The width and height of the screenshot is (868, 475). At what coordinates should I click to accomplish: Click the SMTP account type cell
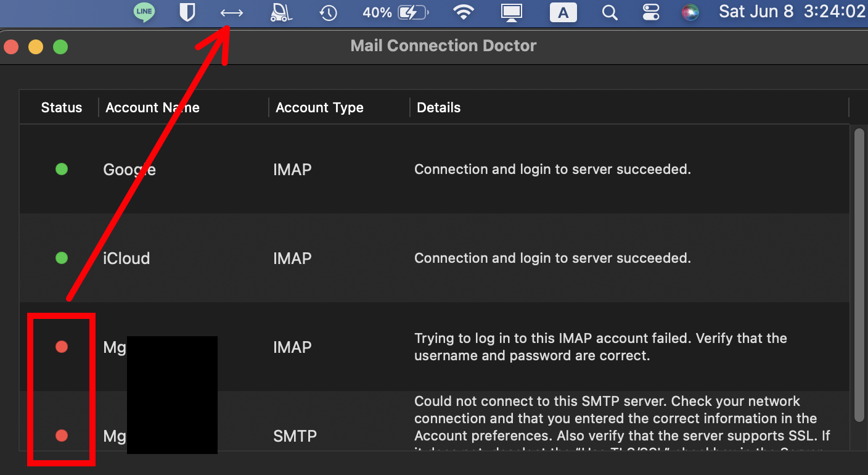pos(295,436)
